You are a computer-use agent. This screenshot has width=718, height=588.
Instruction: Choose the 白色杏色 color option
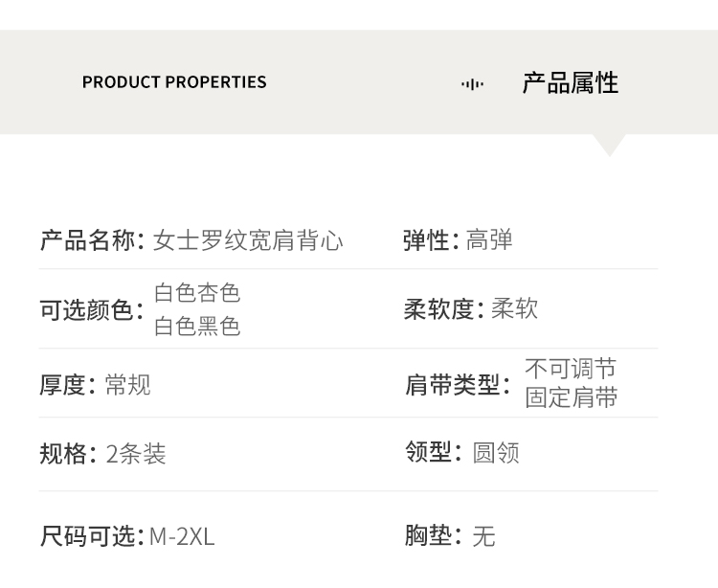point(197,293)
